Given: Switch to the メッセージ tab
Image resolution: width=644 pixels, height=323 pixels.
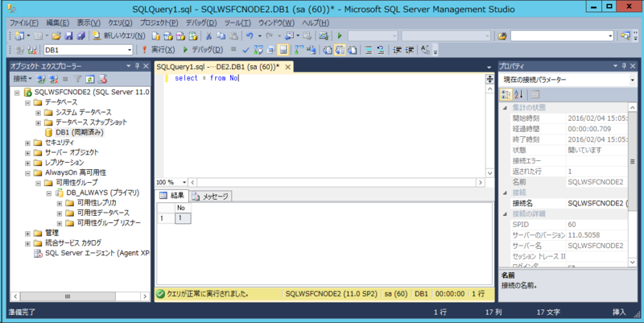Looking at the screenshot, I should [211, 197].
